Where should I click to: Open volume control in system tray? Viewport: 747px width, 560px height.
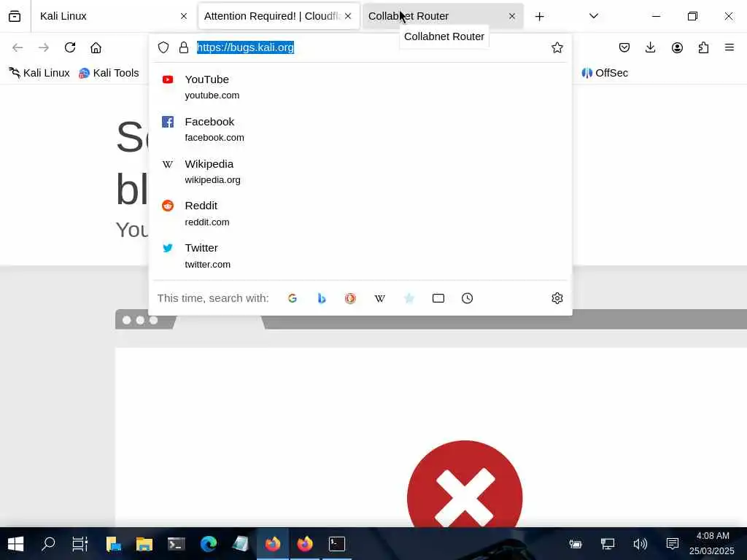[x=640, y=544]
